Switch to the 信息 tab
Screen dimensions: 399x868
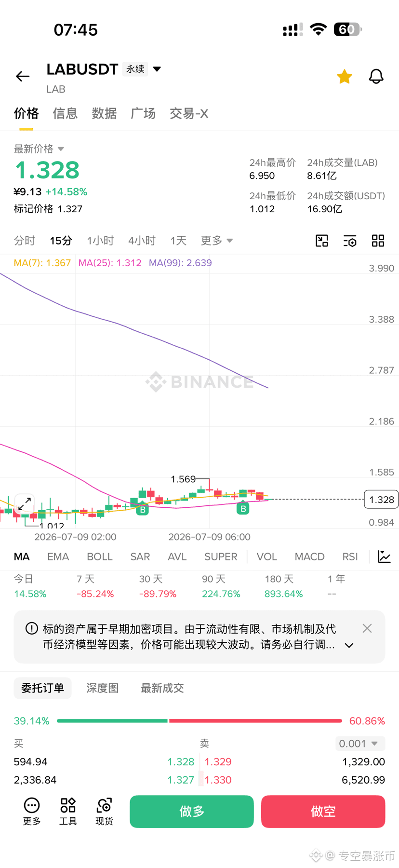point(65,113)
